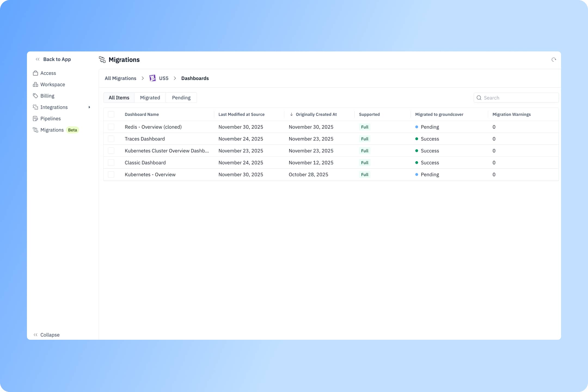
Task: Click the Migrations icon in sidebar
Action: pyautogui.click(x=35, y=130)
